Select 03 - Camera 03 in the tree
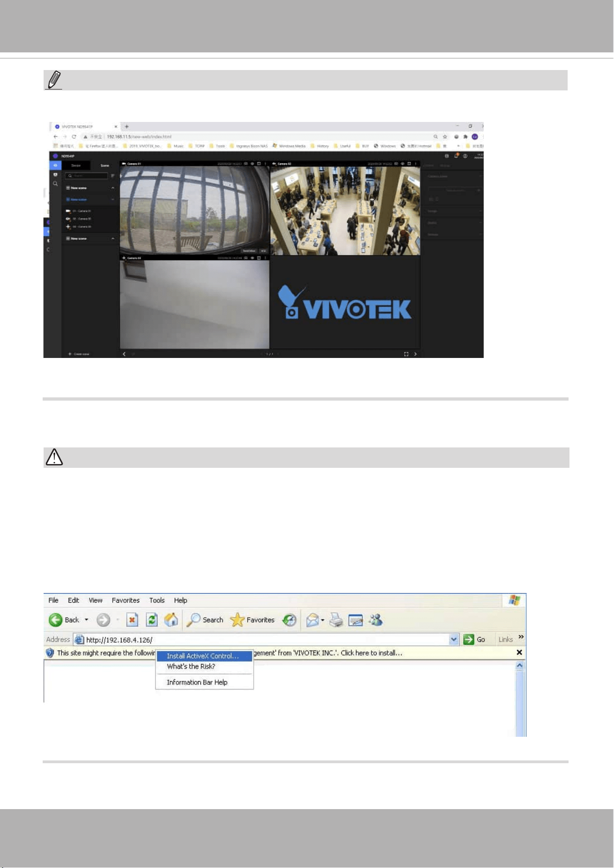The width and height of the screenshot is (614, 868). (x=78, y=227)
